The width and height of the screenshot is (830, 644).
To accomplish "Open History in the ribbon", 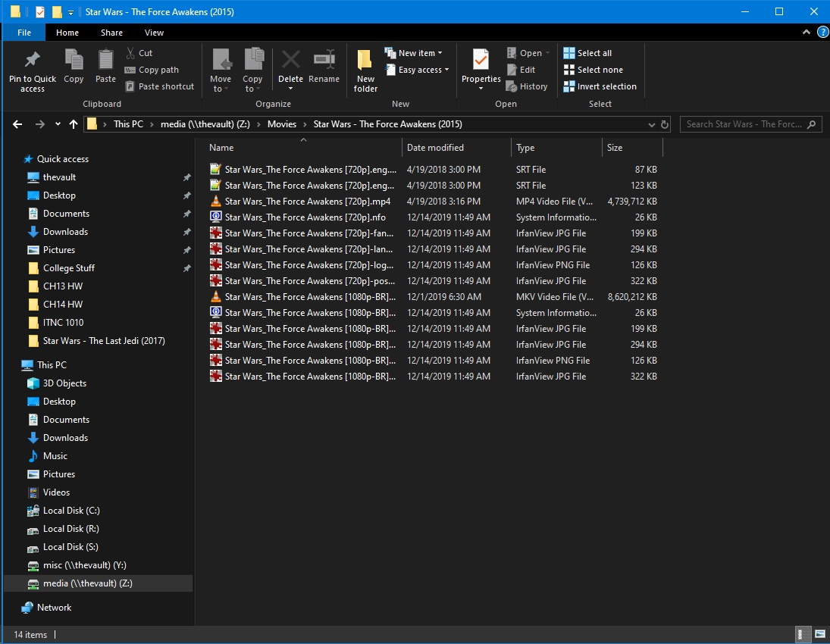I will [x=527, y=86].
